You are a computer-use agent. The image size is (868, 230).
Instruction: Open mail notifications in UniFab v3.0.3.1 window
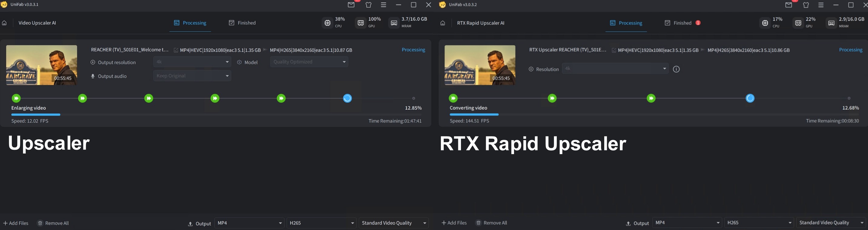(x=351, y=5)
